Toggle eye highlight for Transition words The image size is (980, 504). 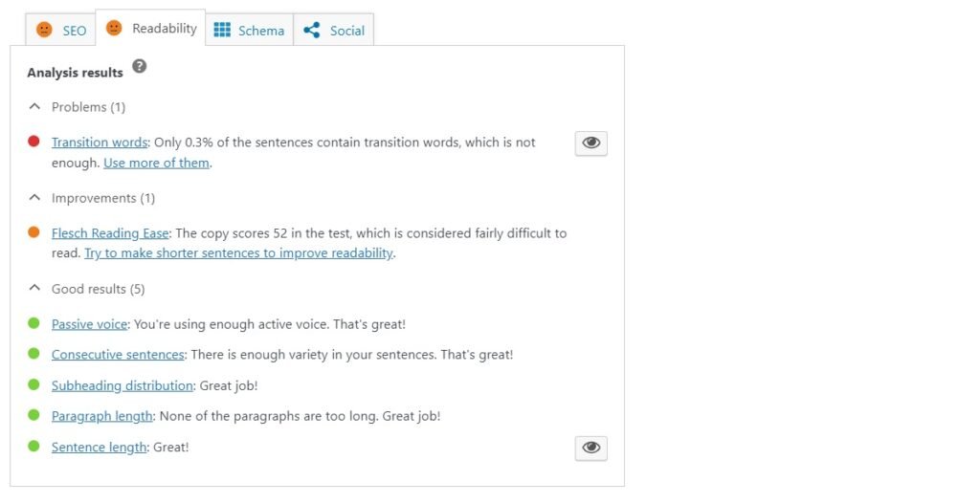coord(590,142)
